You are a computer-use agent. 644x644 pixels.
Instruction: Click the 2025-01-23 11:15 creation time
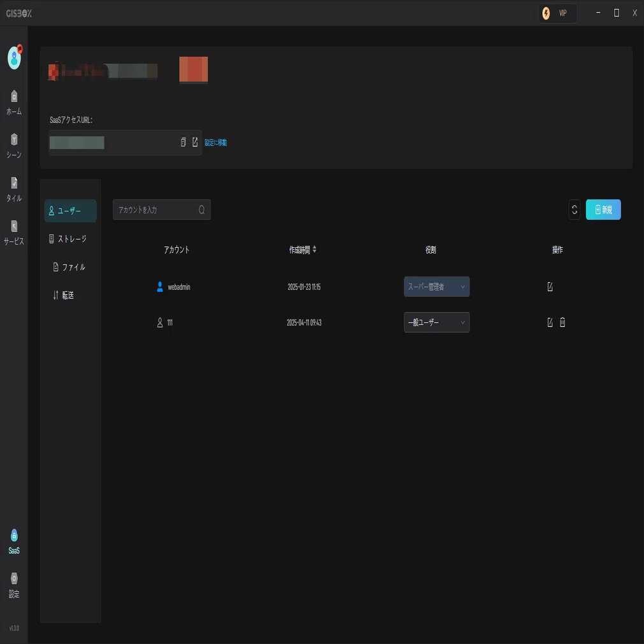coord(304,287)
